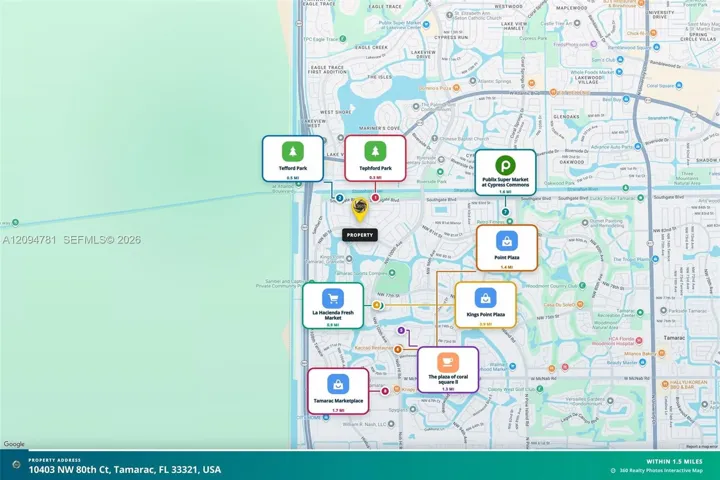This screenshot has width=720, height=480.
Task: Open the Publix Super Market at Cypress Commons title
Action: tap(505, 182)
